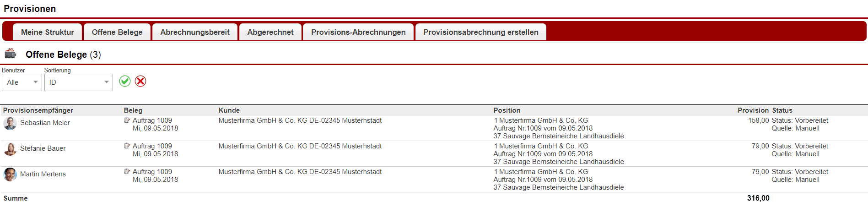
Task: Click the document icon in Stefanie Bauer's row
Action: (x=127, y=146)
